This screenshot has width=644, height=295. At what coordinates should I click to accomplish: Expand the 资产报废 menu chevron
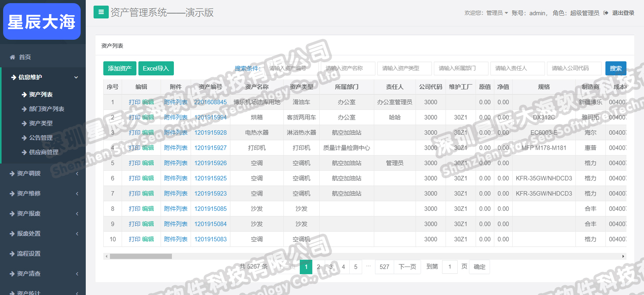[77, 214]
